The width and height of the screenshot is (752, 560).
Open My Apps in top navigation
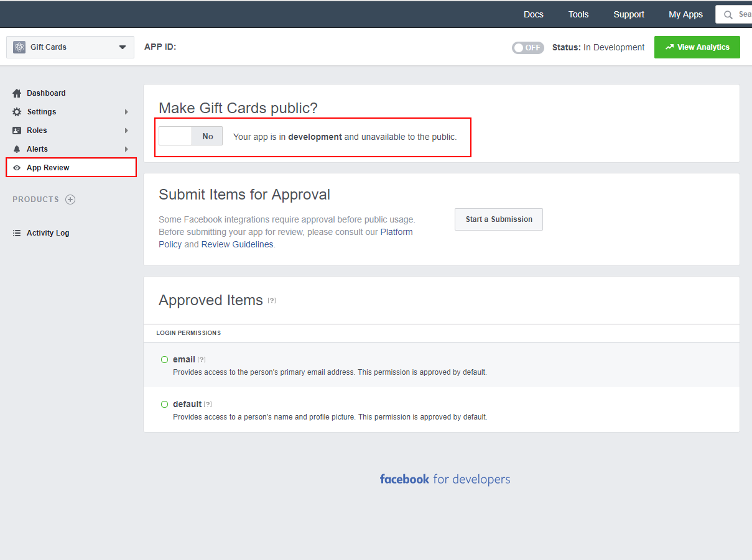pyautogui.click(x=685, y=14)
